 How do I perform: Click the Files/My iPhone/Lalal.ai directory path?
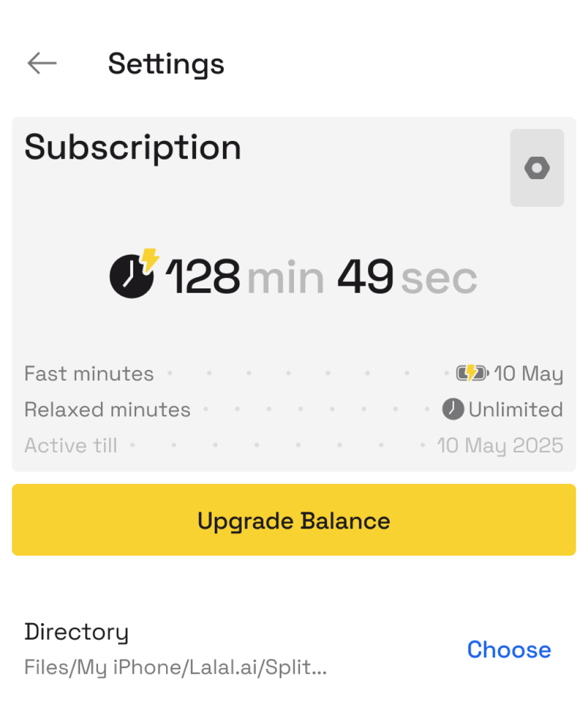(x=175, y=668)
